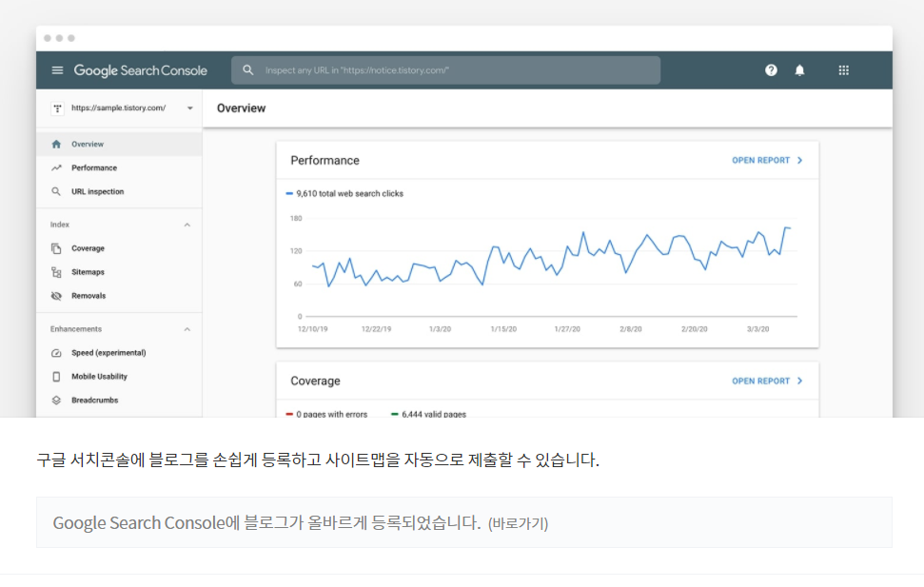Click the Coverage card title
Image resolution: width=924 pixels, height=587 pixels.
coord(315,381)
